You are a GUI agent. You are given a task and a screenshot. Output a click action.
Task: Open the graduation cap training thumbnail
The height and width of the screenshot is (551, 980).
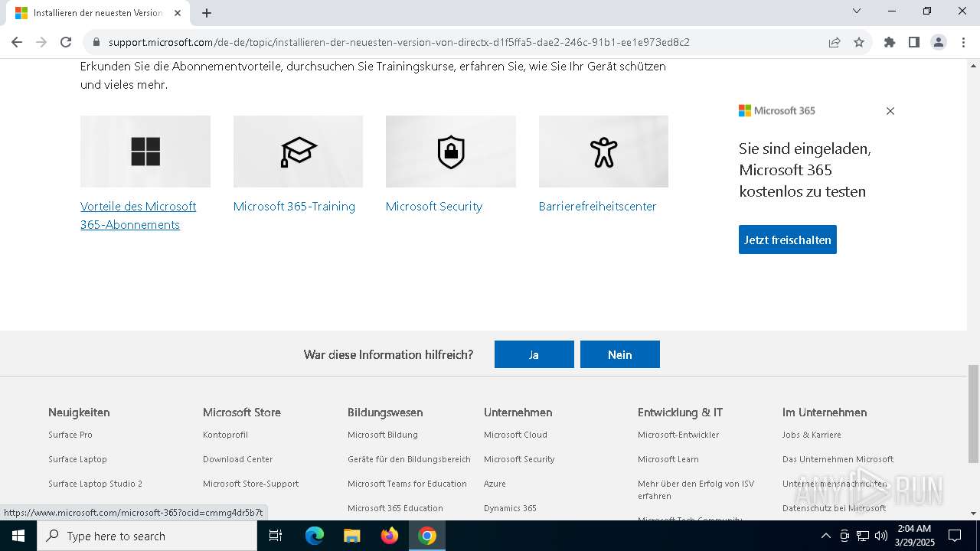coord(298,152)
